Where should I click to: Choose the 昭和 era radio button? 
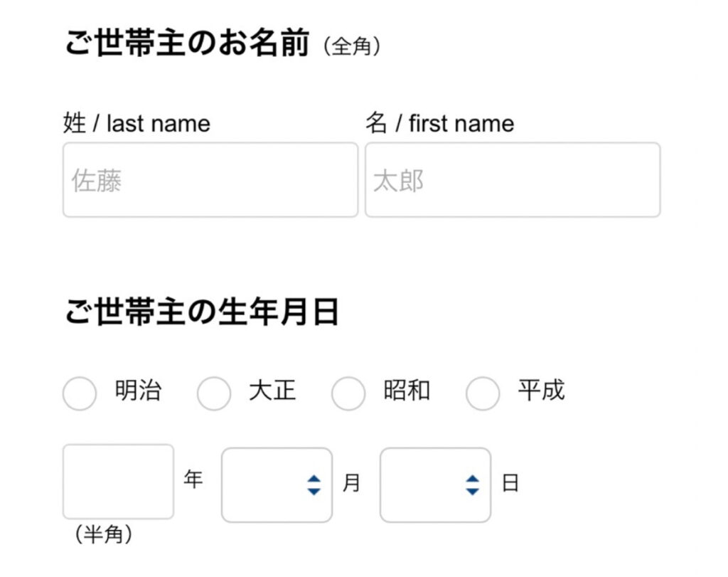tap(348, 393)
